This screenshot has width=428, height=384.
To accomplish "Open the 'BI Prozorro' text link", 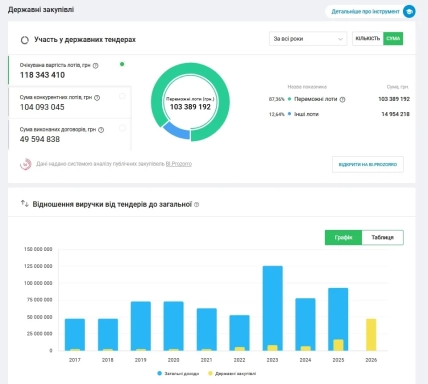I will coord(179,164).
